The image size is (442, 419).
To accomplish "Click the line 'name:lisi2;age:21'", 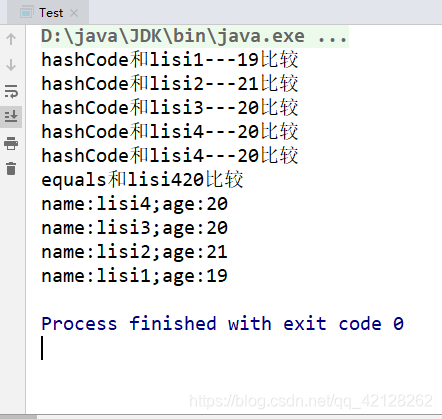I will click(135, 252).
